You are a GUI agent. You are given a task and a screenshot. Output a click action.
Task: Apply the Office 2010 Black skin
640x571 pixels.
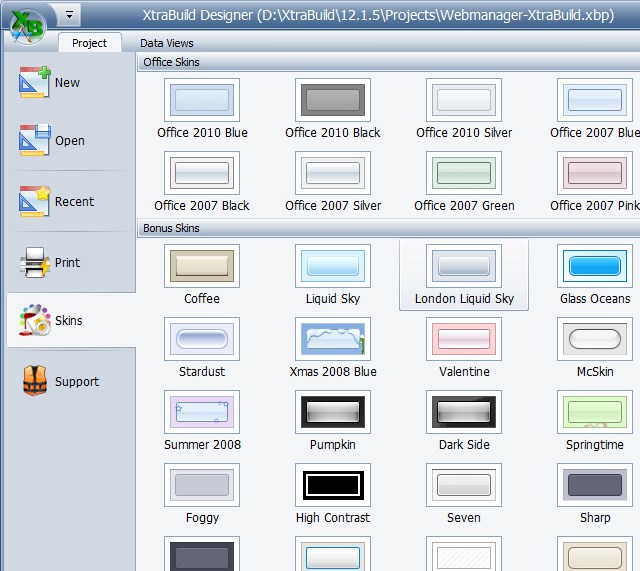click(333, 109)
